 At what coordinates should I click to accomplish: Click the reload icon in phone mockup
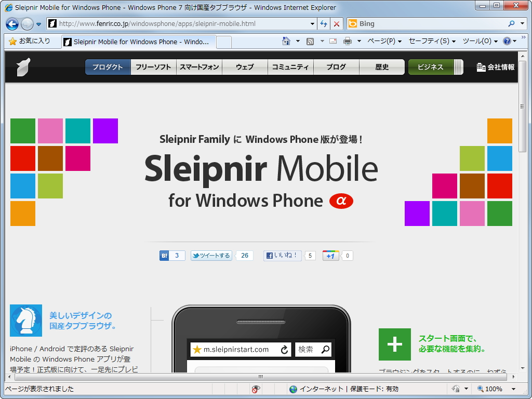point(284,350)
